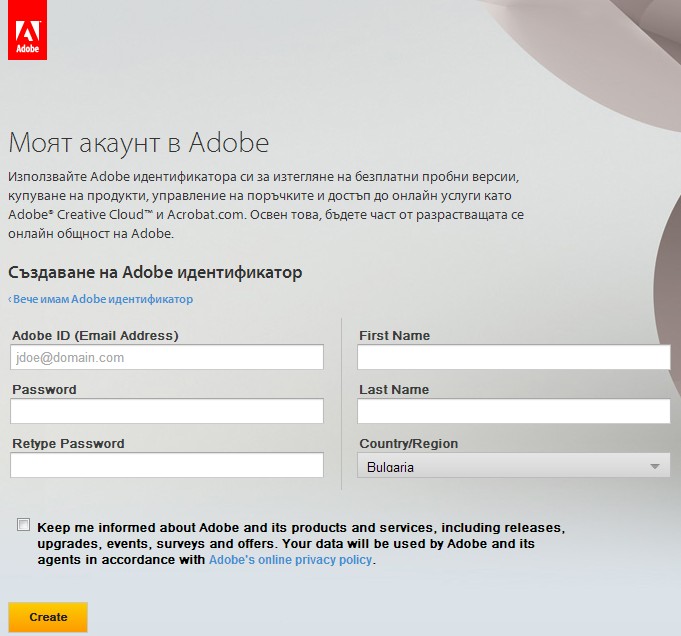Click the Last Name input box
This screenshot has width=681, height=636.
coord(514,411)
